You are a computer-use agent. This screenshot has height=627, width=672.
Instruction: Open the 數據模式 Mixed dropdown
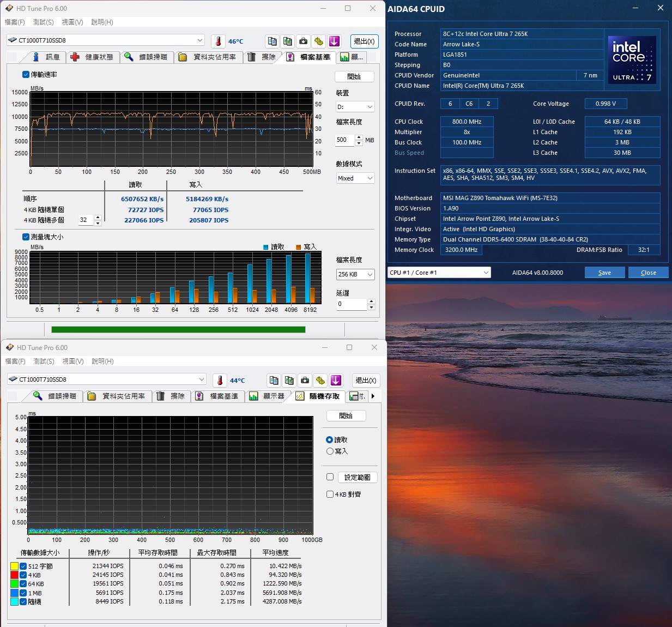[355, 178]
